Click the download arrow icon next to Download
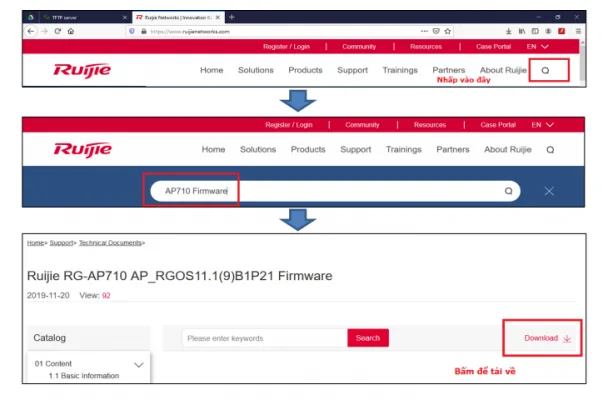The image size is (603, 400). [567, 338]
